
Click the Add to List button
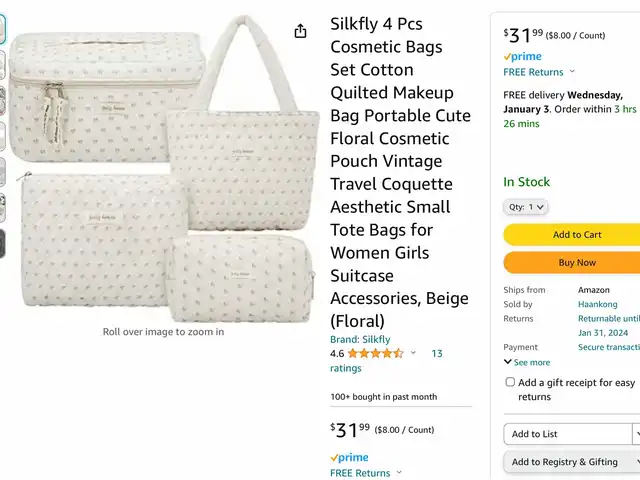(567, 434)
